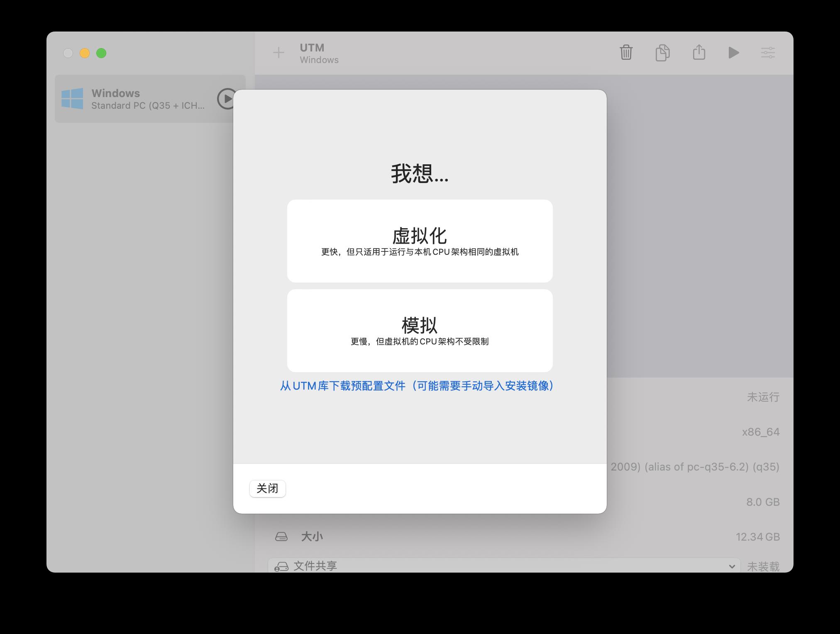Select the Windows VM in the sidebar
The width and height of the screenshot is (840, 634).
(x=150, y=99)
